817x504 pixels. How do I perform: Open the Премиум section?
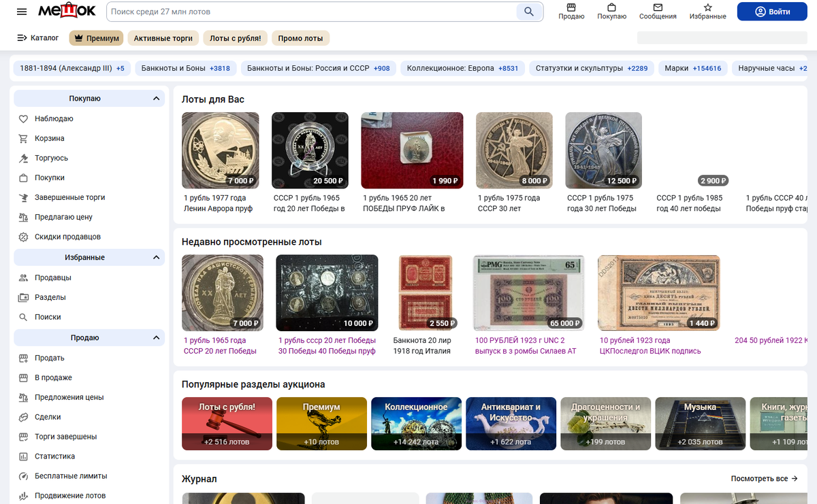pos(96,38)
